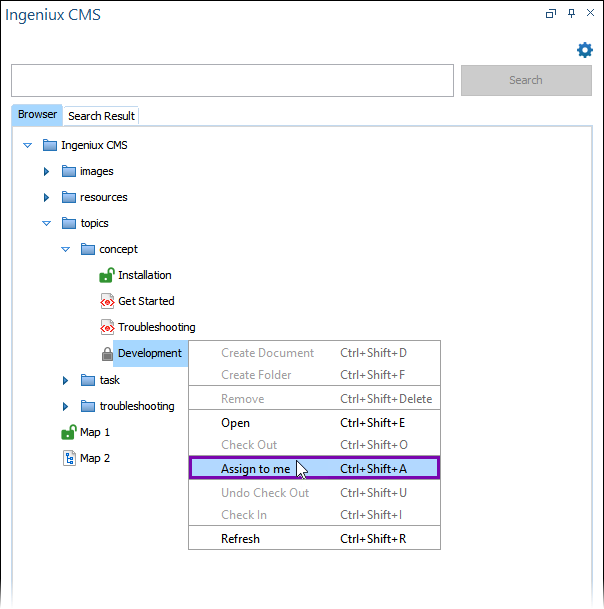Expand the lowercase troubleshooting folder

pyautogui.click(x=65, y=406)
